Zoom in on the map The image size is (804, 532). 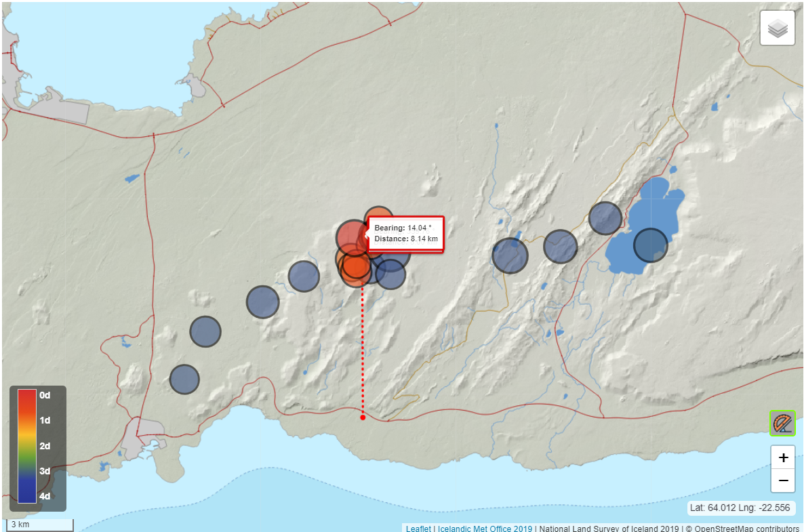pyautogui.click(x=783, y=457)
